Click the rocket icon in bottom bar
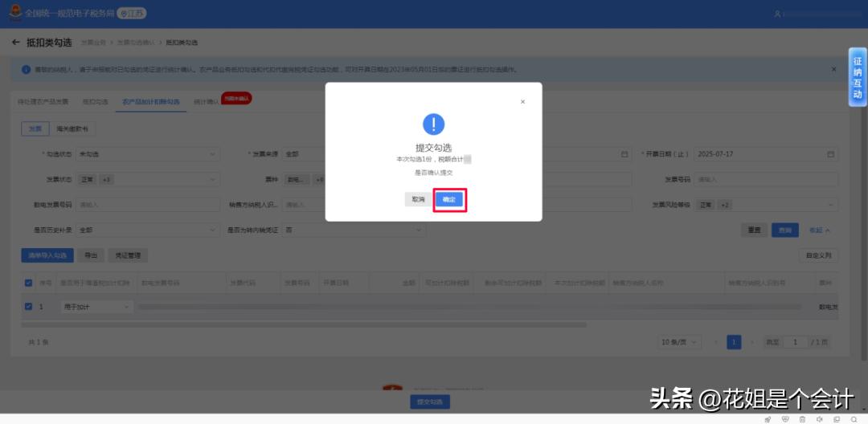 [x=768, y=419]
